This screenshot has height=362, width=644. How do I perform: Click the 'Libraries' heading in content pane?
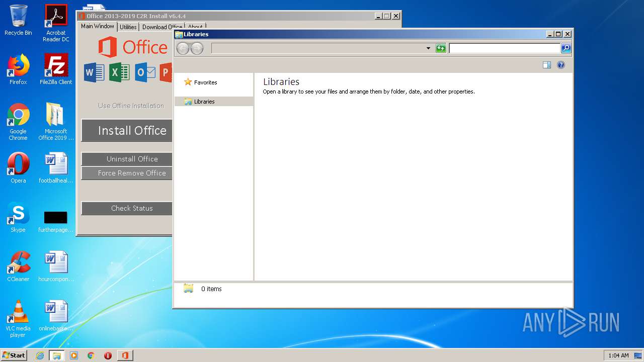(x=281, y=81)
